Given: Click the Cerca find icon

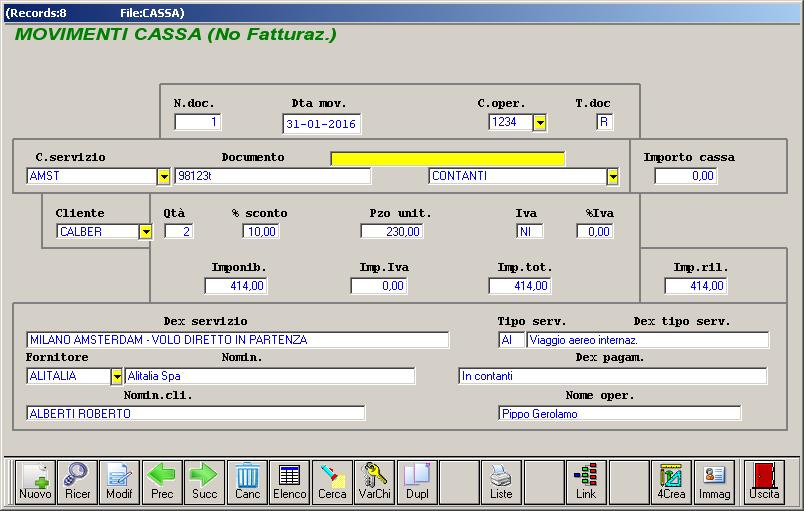Looking at the screenshot, I should pos(332,481).
